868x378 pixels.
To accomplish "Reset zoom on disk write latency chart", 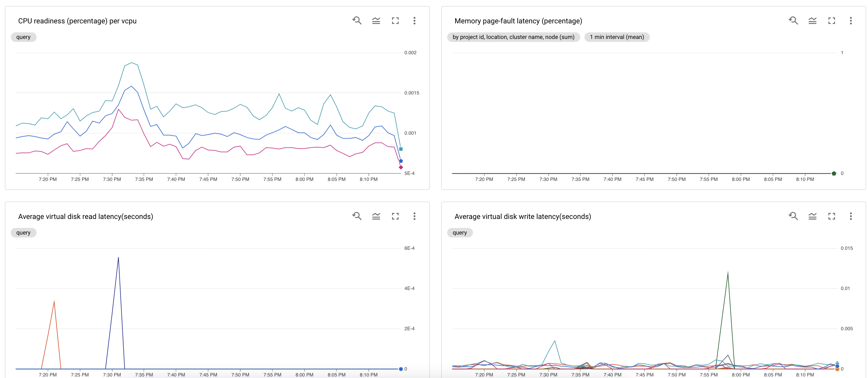I will point(793,216).
